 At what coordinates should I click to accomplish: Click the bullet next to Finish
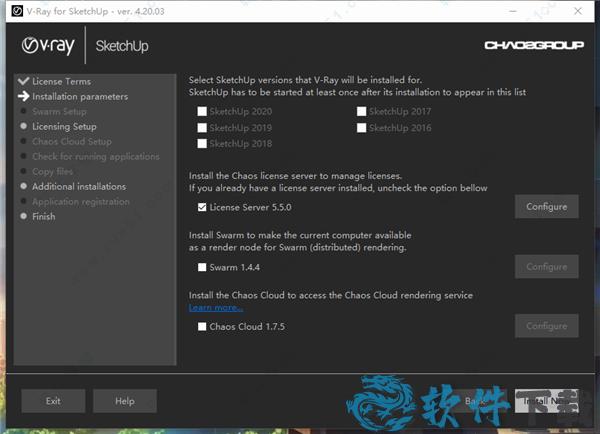tap(24, 216)
